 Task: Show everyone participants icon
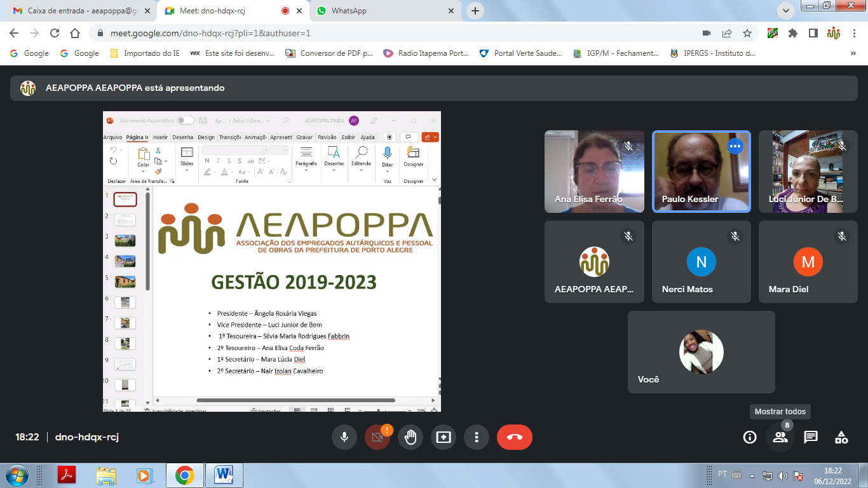pyautogui.click(x=780, y=437)
